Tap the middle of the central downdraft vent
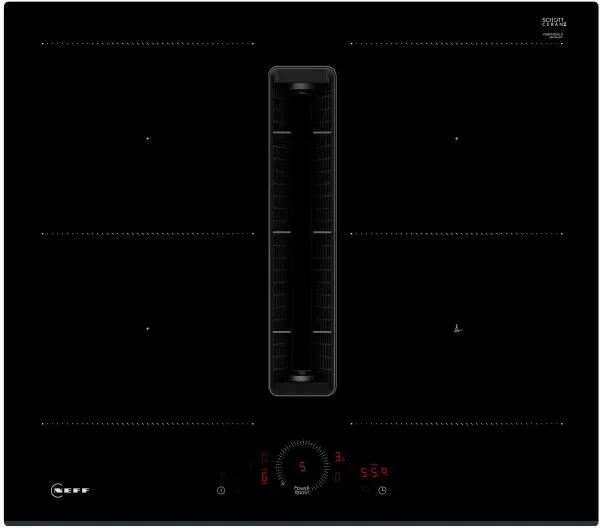Screen dimensions: 600x528 pos(302,231)
